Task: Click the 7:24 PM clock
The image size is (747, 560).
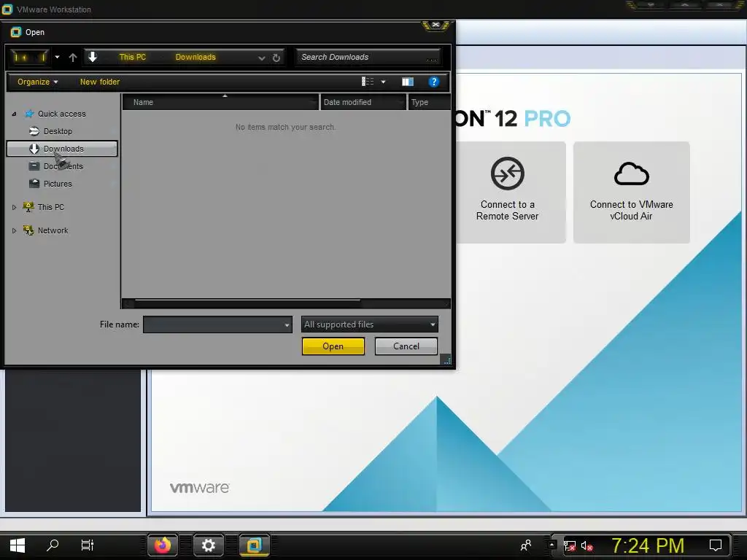Action: (648, 545)
